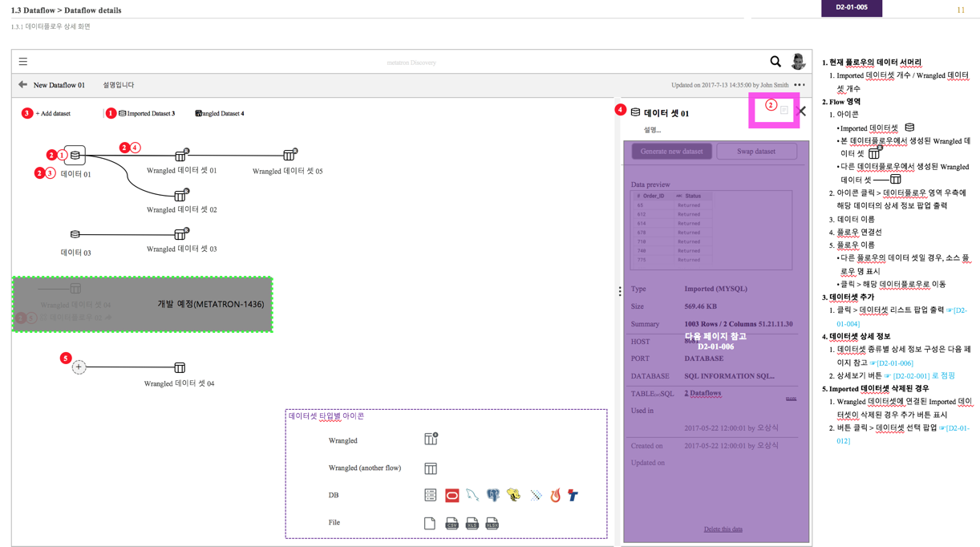Collapse the dataset panel with the vertical dots handle
980x547 pixels.
(620, 291)
